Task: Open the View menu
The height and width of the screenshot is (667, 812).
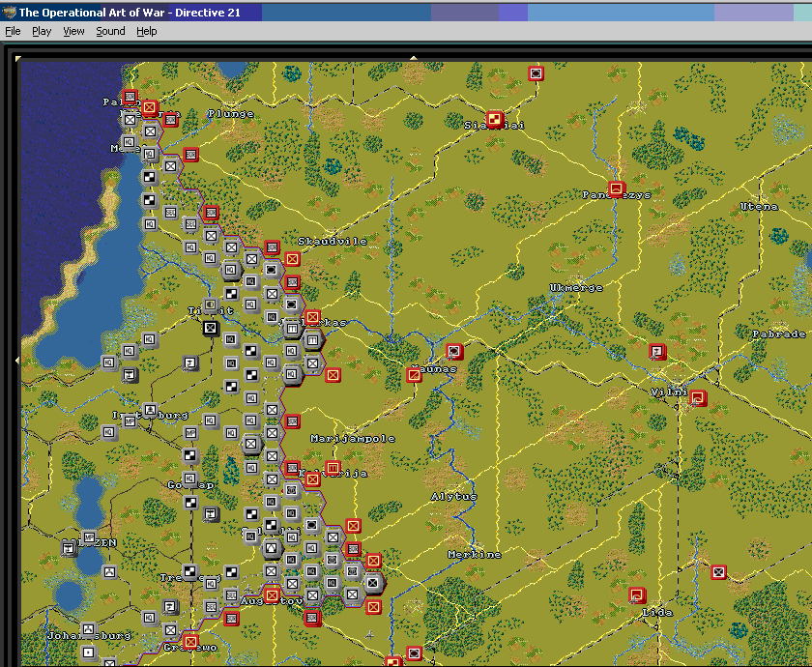Action: tap(73, 31)
